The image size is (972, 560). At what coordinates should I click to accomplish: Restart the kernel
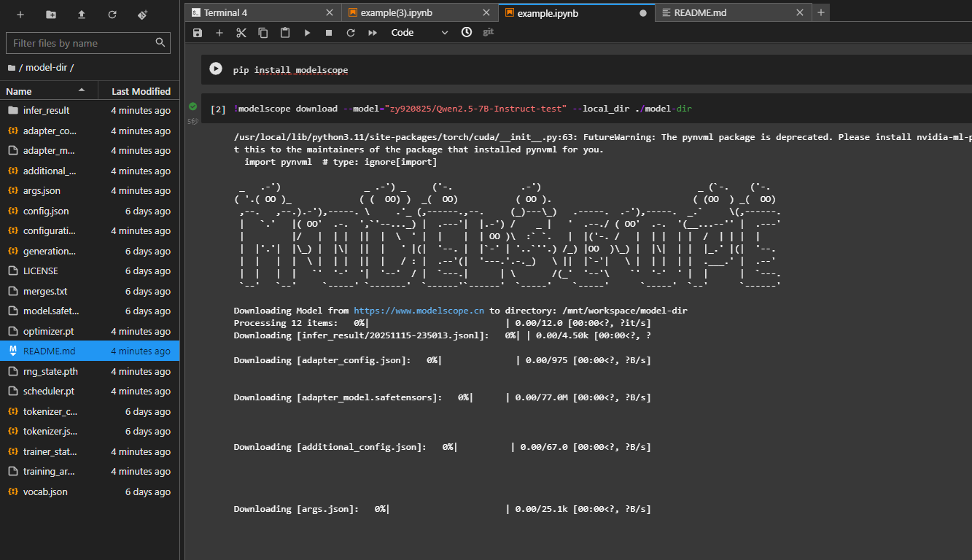point(351,33)
